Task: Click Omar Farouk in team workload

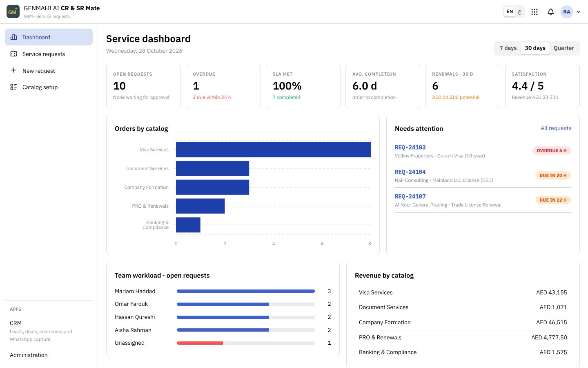Action: click(131, 304)
